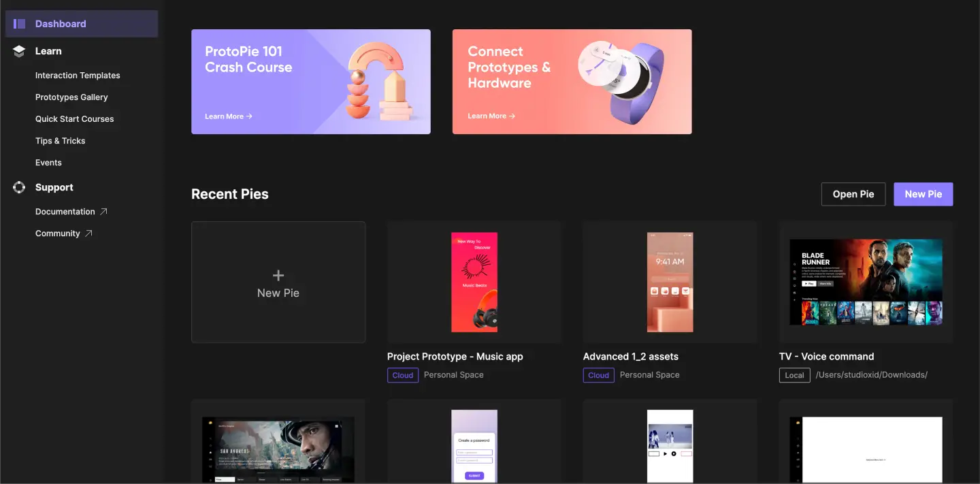The image size is (980, 484).
Task: Go to Prototypes Gallery
Action: [x=71, y=97]
